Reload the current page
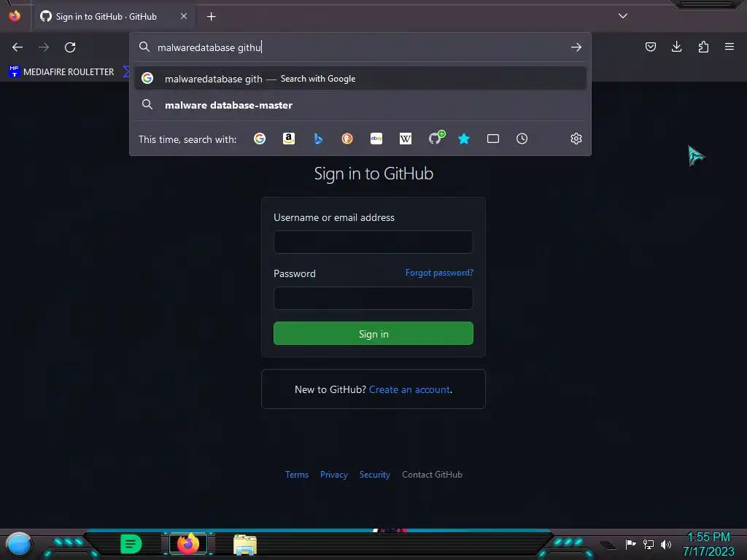Image resolution: width=747 pixels, height=560 pixels. coord(70,47)
